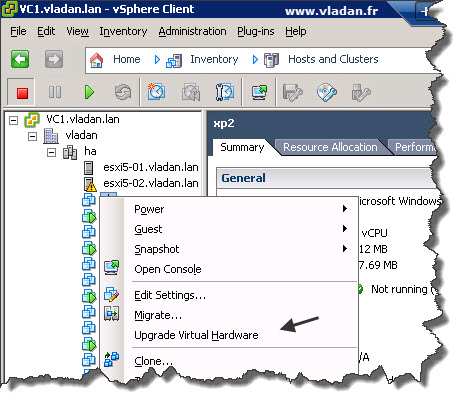Click the floppy connect toolbar icon
468x410 pixels.
pyautogui.click(x=293, y=92)
